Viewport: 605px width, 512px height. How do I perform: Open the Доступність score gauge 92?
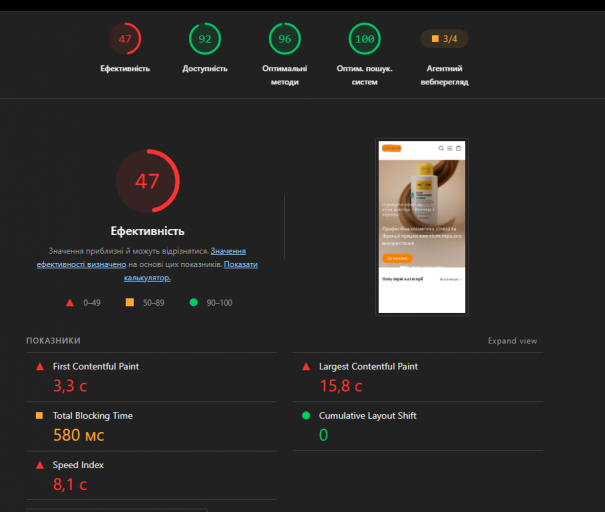point(205,39)
